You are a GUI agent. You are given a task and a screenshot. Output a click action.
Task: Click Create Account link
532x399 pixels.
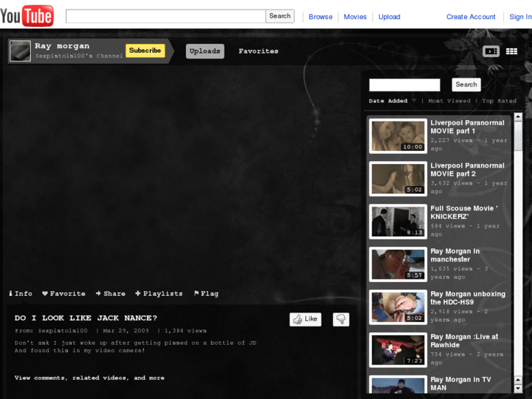point(471,17)
